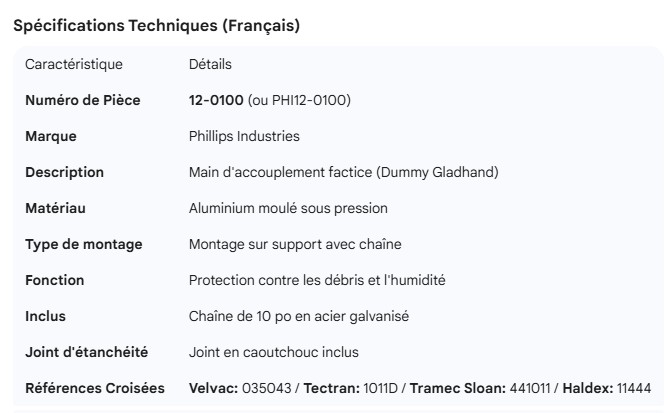Select the Phillips Industries brand value
This screenshot has width=667, height=413.
pyautogui.click(x=244, y=136)
